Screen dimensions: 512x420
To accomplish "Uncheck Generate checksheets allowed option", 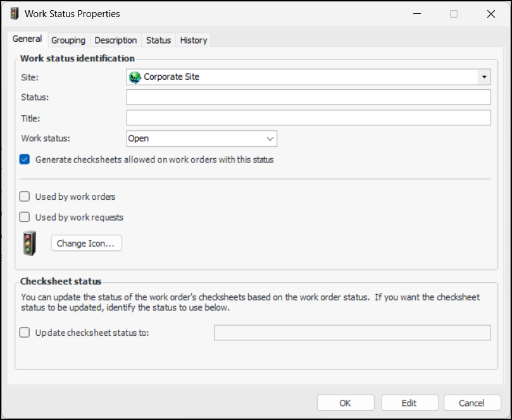I will point(25,159).
